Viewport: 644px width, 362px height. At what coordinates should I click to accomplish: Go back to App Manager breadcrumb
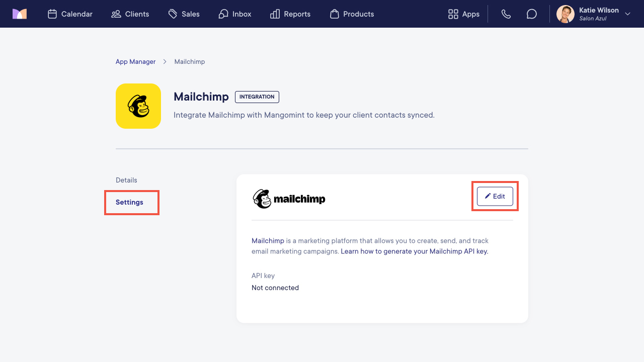[136, 61]
